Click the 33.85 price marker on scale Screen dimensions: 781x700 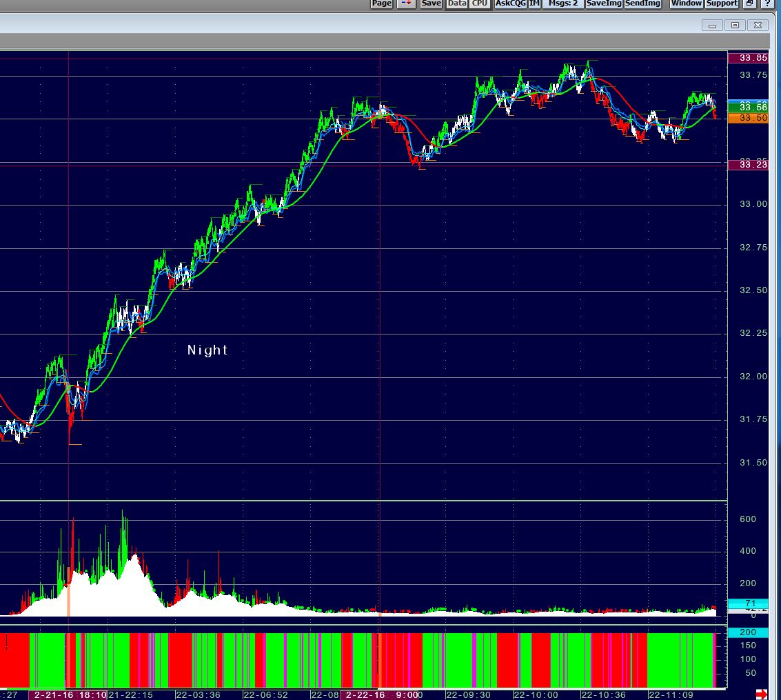[x=748, y=58]
